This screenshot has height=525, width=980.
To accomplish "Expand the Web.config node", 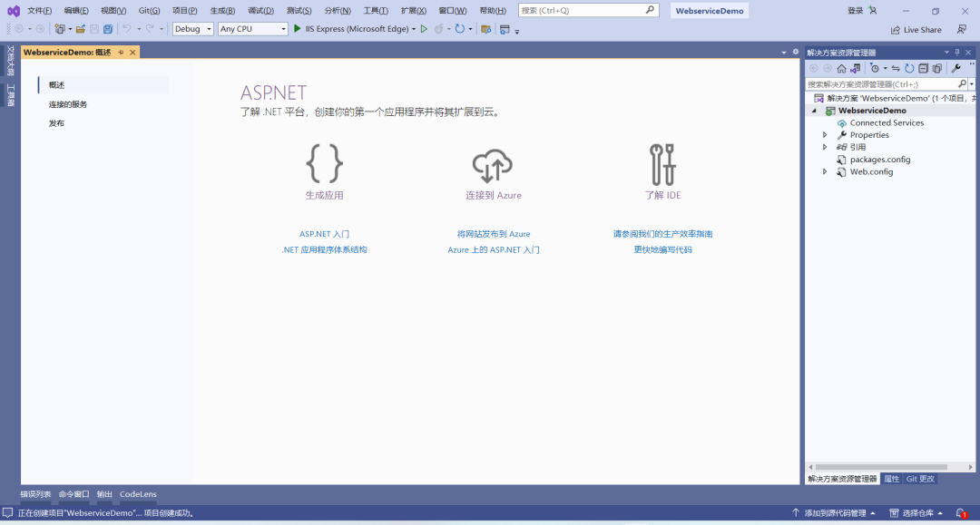I will [825, 171].
